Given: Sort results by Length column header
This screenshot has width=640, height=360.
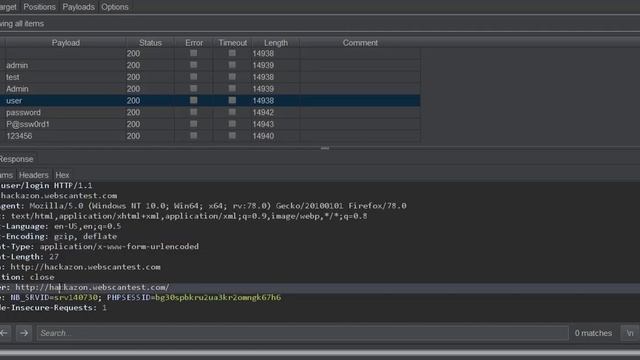Looking at the screenshot, I should click(276, 43).
